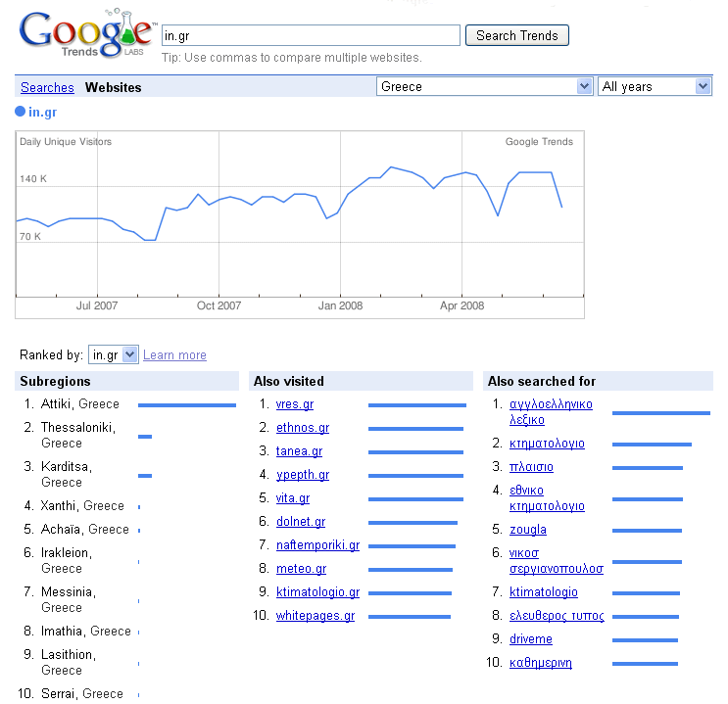
Task: Select the Websites tab
Action: (114, 87)
